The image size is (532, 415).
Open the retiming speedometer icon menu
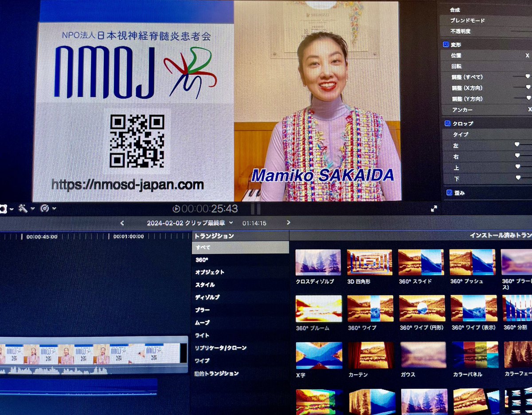click(45, 208)
